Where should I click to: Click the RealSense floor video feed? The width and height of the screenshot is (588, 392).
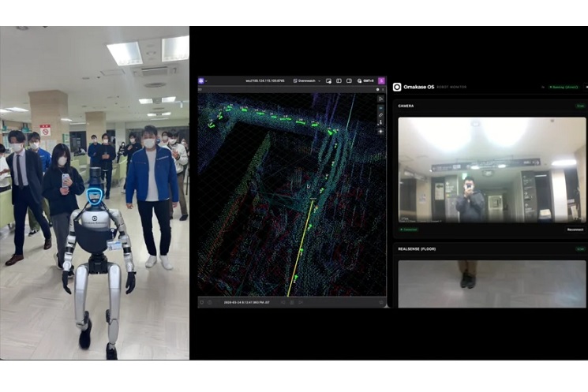492,283
